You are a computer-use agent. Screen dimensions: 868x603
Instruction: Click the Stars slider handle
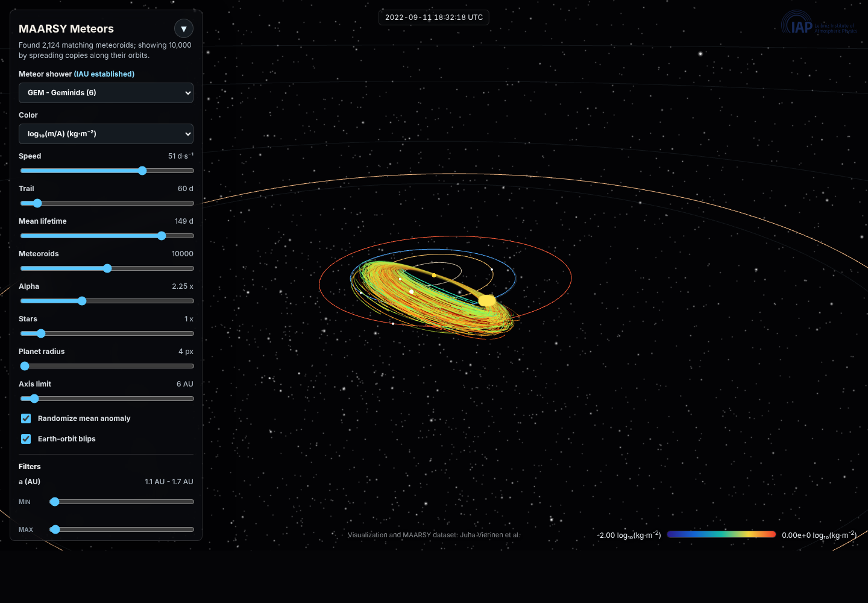(x=41, y=333)
